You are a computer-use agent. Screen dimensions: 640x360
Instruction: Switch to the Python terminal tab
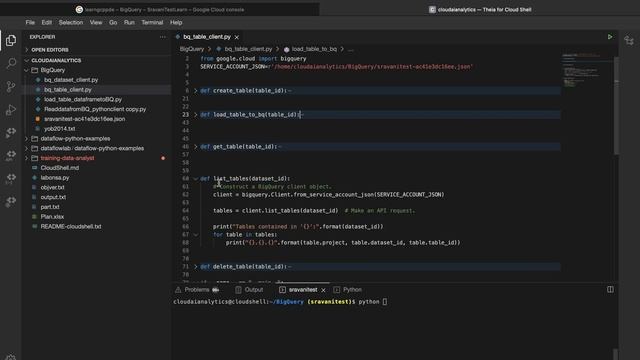tap(348, 290)
